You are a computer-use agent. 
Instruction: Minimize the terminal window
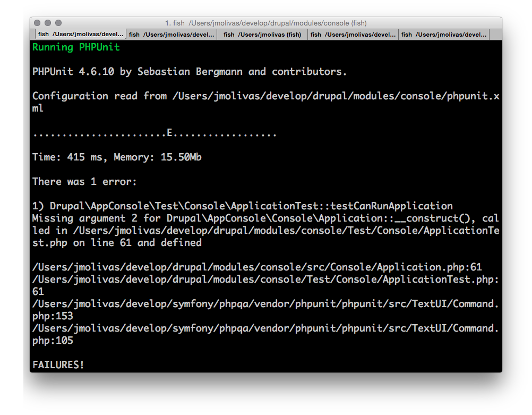[x=48, y=23]
